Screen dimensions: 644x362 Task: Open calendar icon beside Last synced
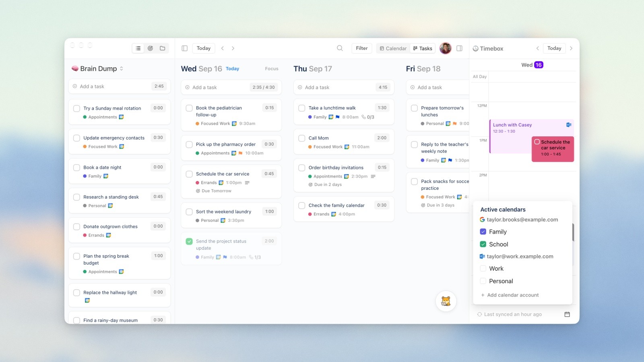(567, 314)
